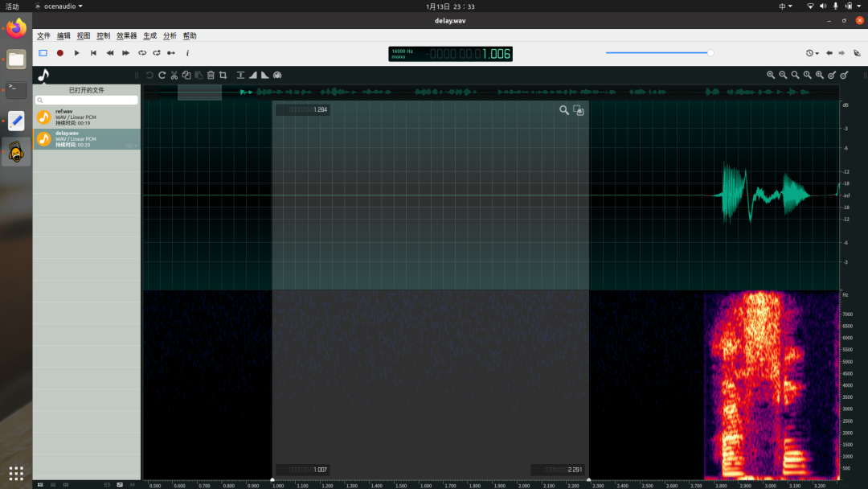Open the gain knob effect icon

pyautogui.click(x=277, y=76)
